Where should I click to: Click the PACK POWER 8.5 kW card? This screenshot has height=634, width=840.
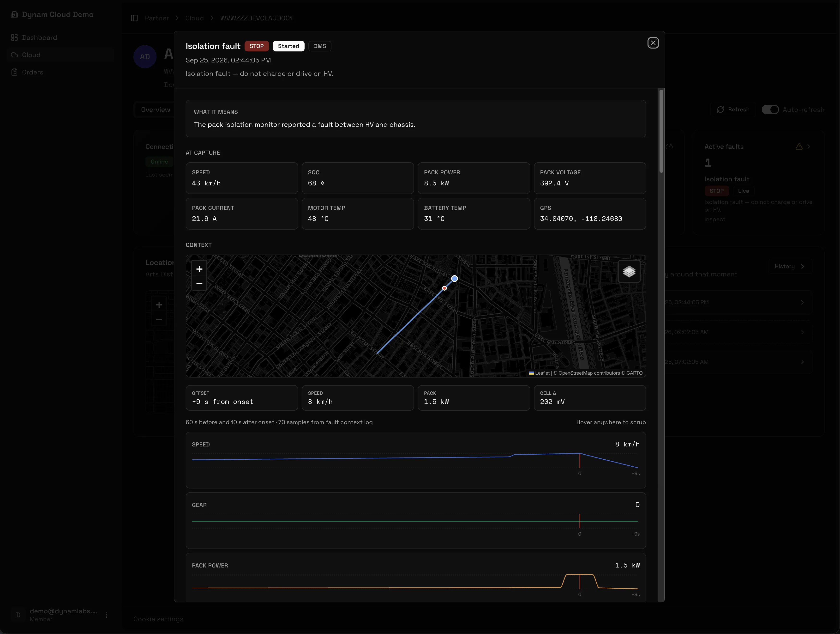(x=474, y=178)
